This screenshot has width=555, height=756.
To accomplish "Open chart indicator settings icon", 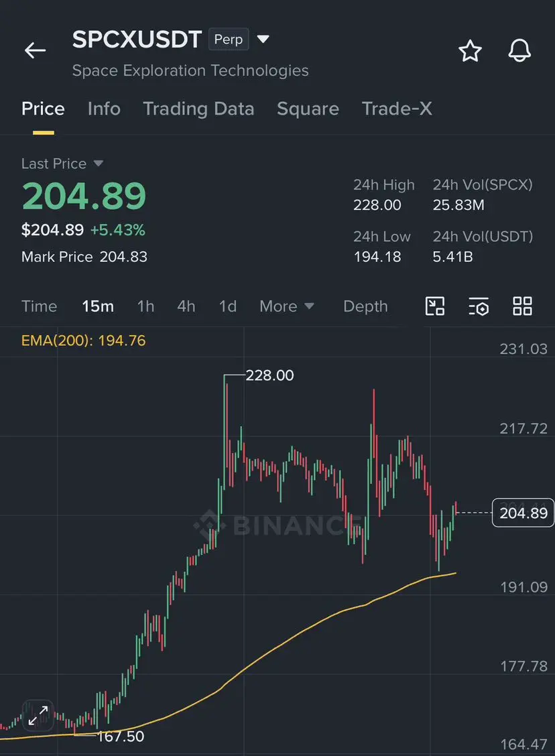I will pyautogui.click(x=479, y=306).
